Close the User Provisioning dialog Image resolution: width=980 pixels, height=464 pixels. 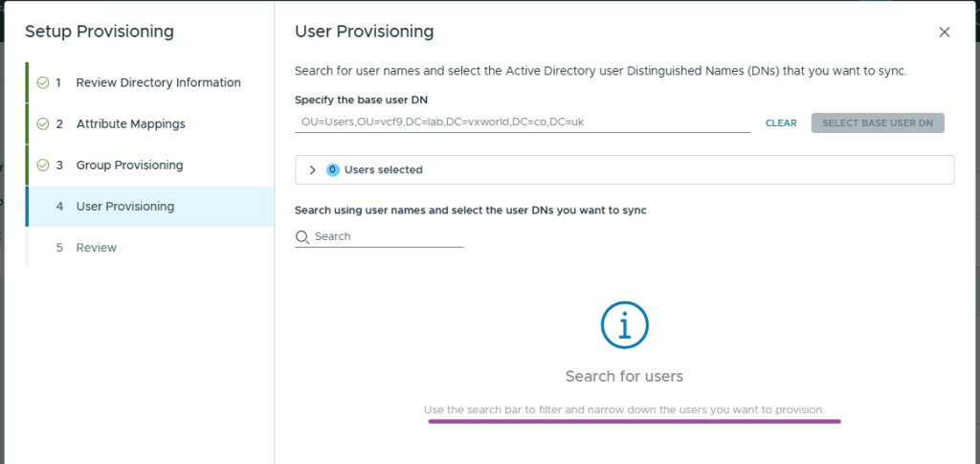tap(944, 33)
